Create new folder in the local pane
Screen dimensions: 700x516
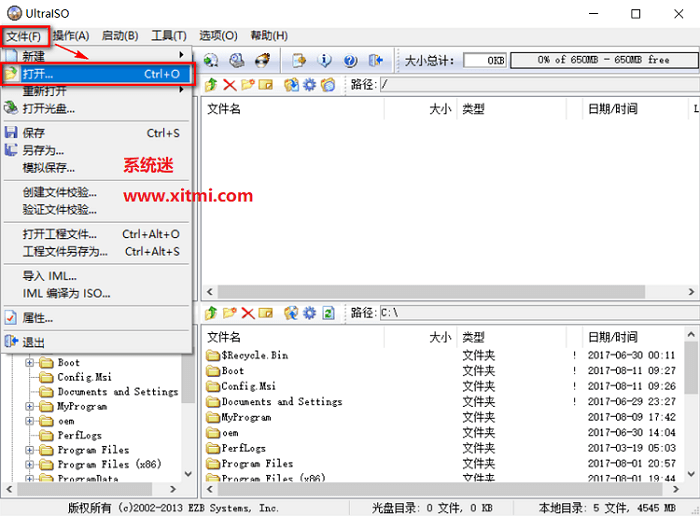click(229, 313)
